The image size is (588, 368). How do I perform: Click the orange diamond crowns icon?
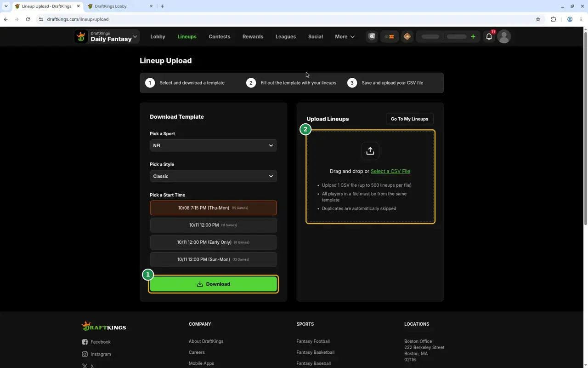(407, 37)
